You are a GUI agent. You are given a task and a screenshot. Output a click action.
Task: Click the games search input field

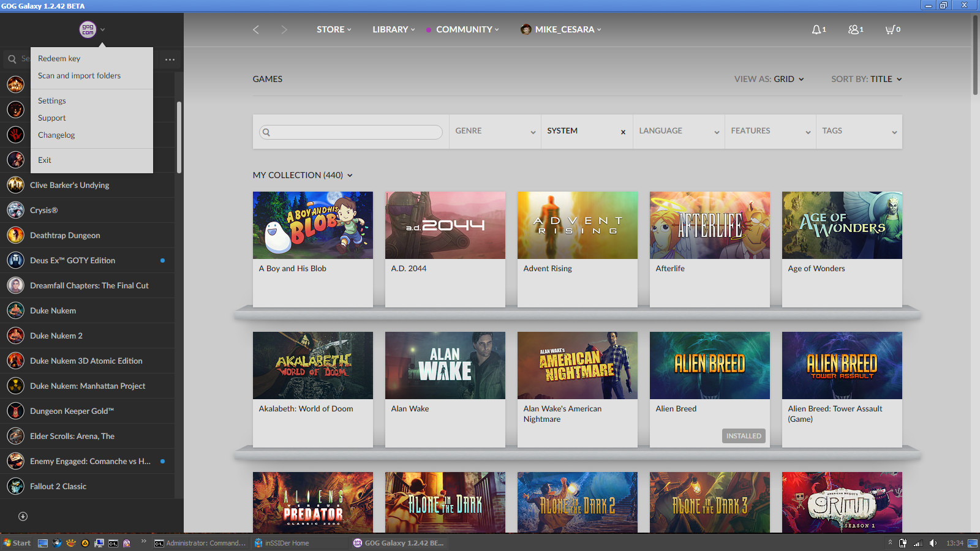tap(351, 132)
